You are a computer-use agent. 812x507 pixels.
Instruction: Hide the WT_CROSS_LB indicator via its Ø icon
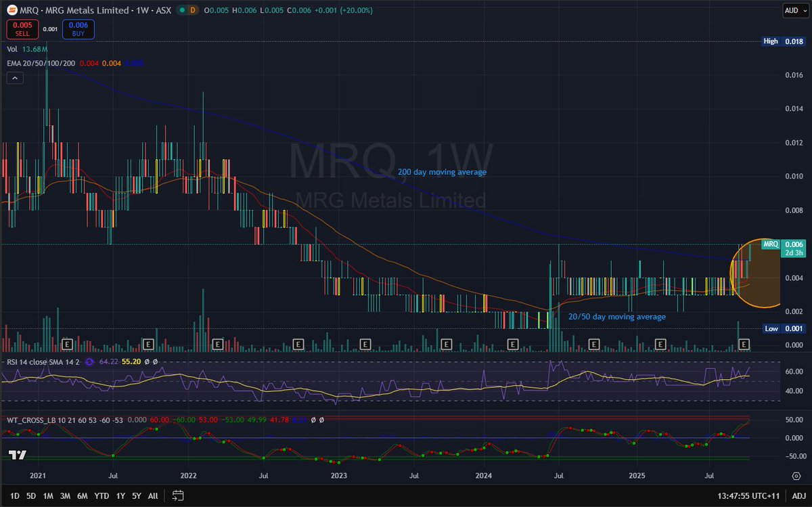click(x=313, y=420)
